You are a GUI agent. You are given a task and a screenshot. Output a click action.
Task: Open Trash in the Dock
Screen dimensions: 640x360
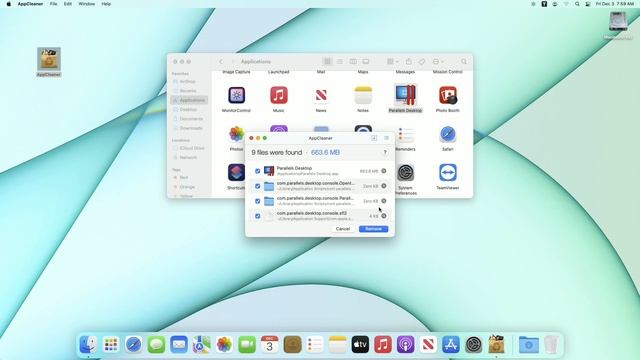(x=551, y=344)
